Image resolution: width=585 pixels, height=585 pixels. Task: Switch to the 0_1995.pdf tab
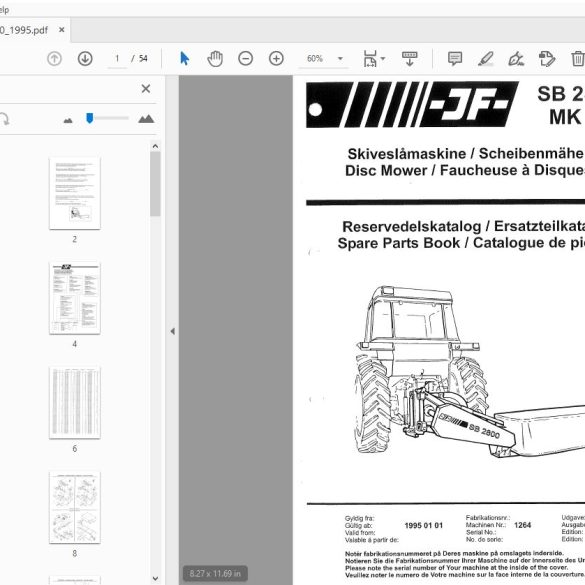[24, 30]
